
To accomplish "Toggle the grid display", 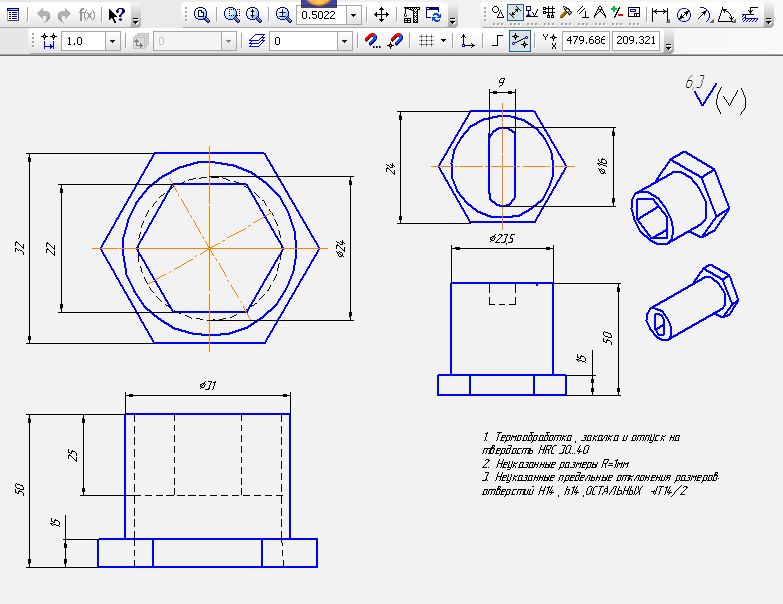I will (426, 41).
